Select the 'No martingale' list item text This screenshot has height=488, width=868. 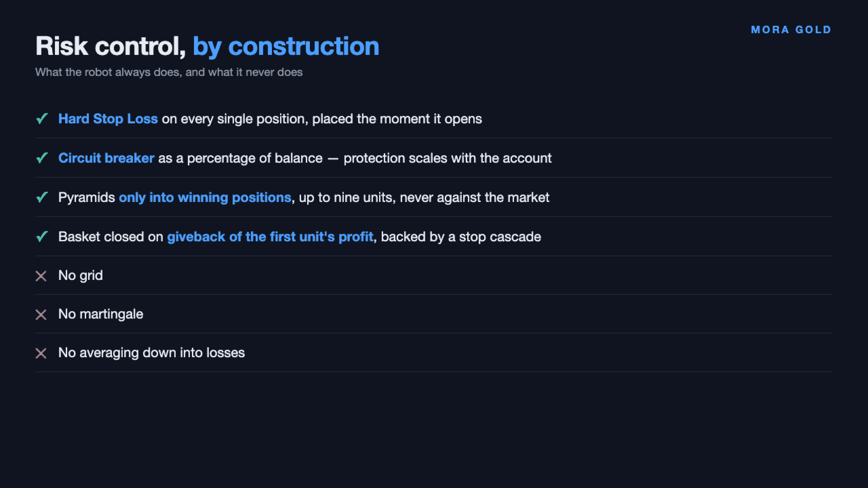pos(100,314)
